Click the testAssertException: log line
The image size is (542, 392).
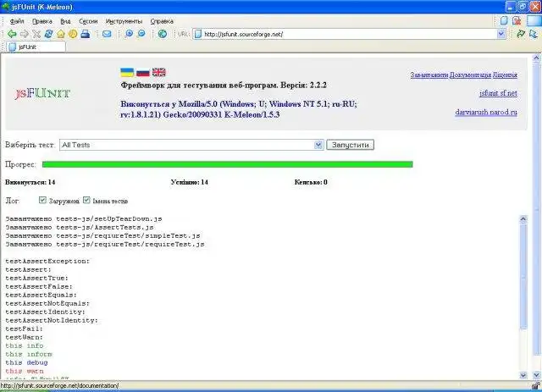coord(47,261)
